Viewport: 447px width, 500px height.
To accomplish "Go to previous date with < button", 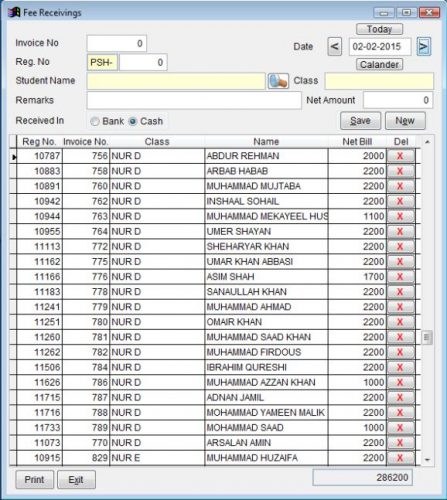I will point(335,47).
